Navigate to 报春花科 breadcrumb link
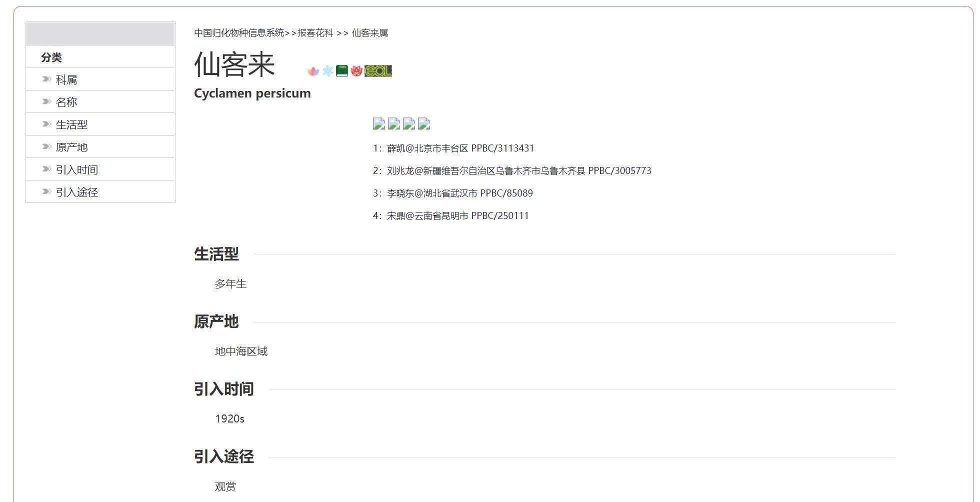The image size is (980, 502). (x=315, y=33)
